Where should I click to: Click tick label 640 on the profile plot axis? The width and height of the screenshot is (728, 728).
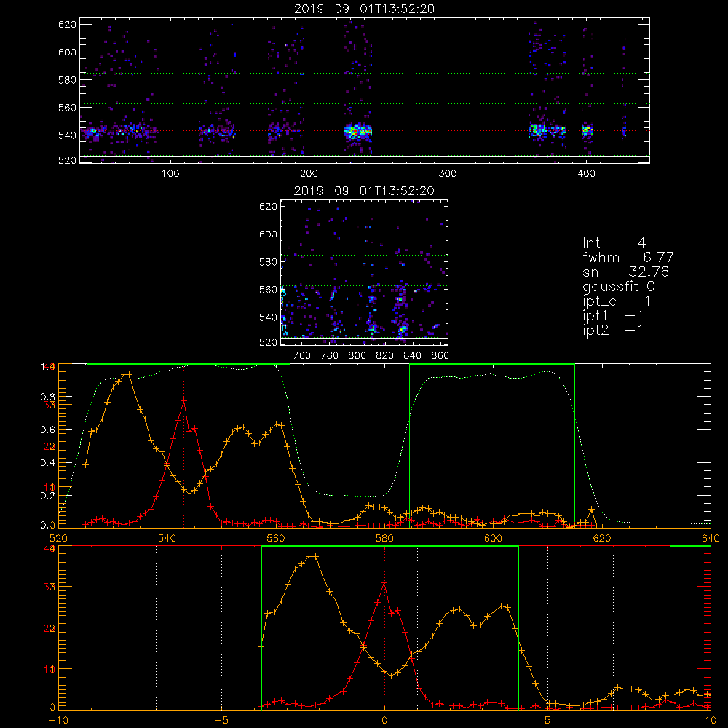[711, 538]
